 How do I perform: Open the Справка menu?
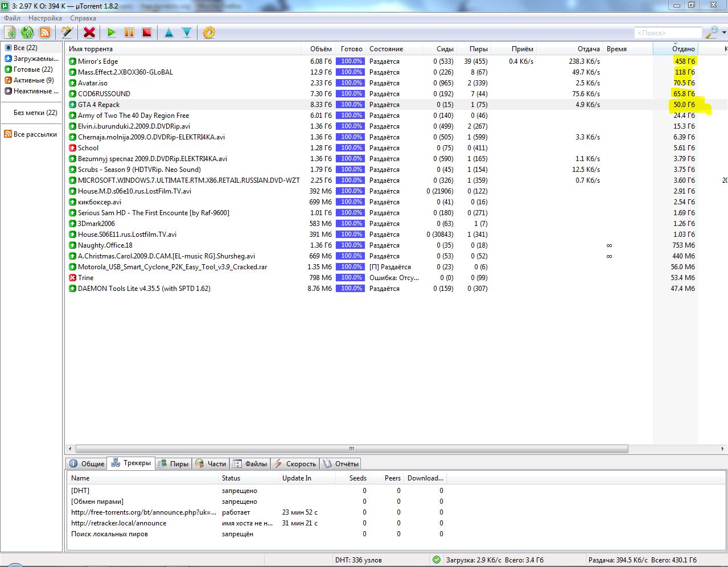point(83,18)
